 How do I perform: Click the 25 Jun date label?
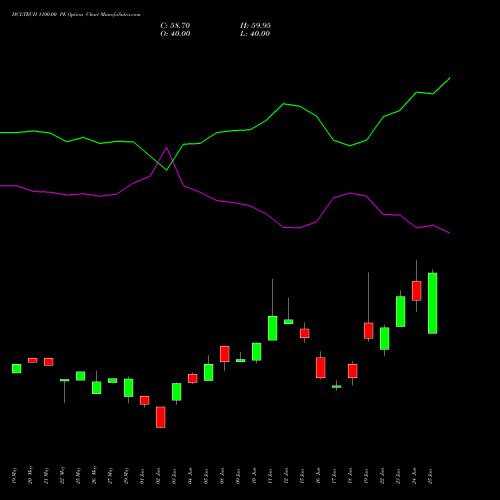[x=430, y=476]
